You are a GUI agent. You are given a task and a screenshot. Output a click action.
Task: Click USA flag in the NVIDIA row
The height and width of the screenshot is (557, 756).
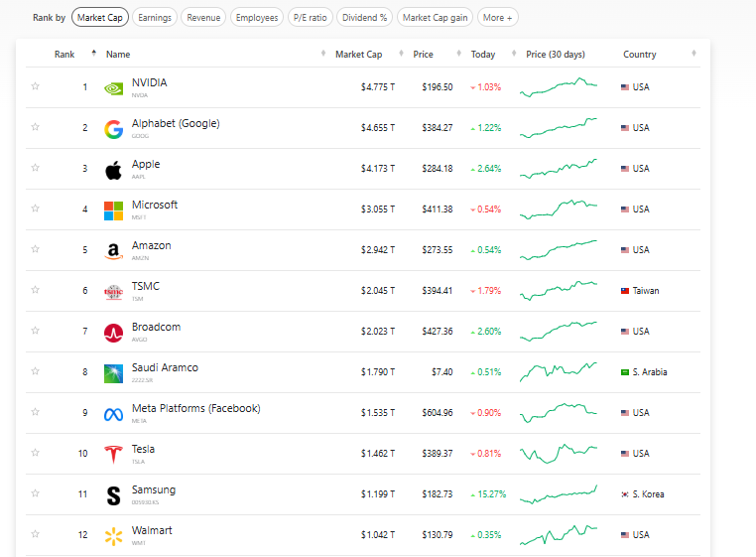click(x=625, y=87)
